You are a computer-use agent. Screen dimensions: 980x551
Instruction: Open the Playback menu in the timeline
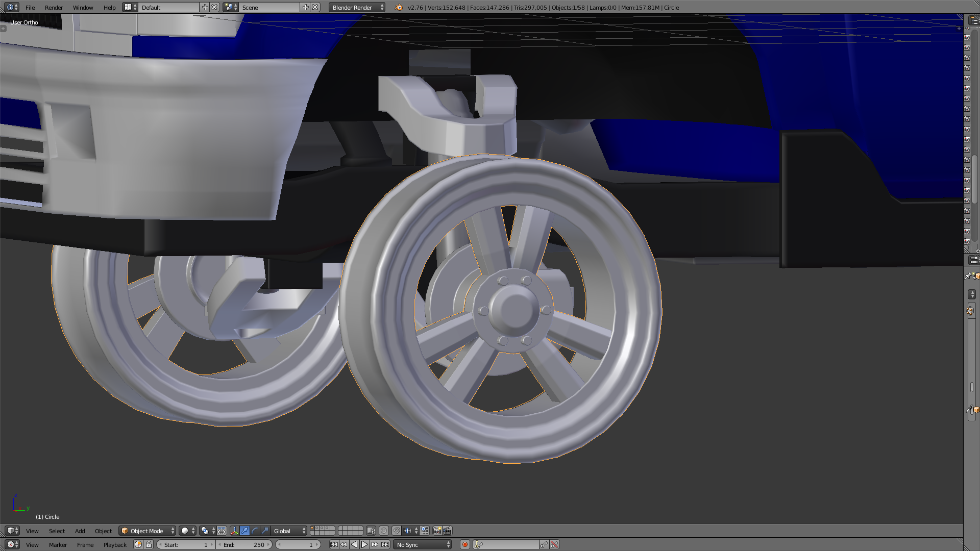point(115,544)
